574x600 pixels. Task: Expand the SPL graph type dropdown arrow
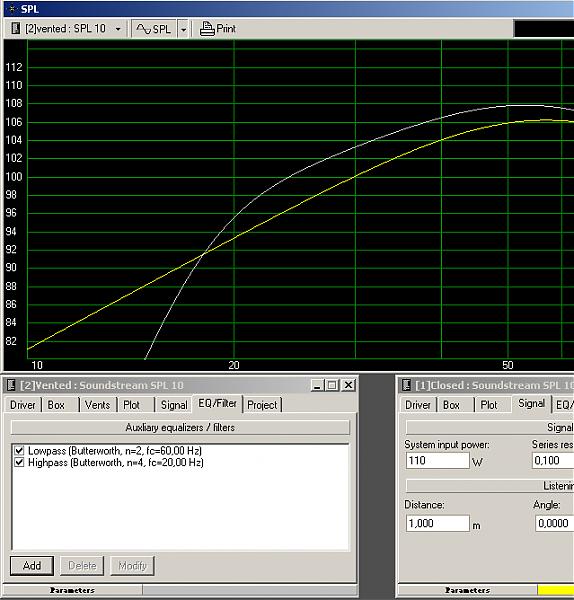183,29
